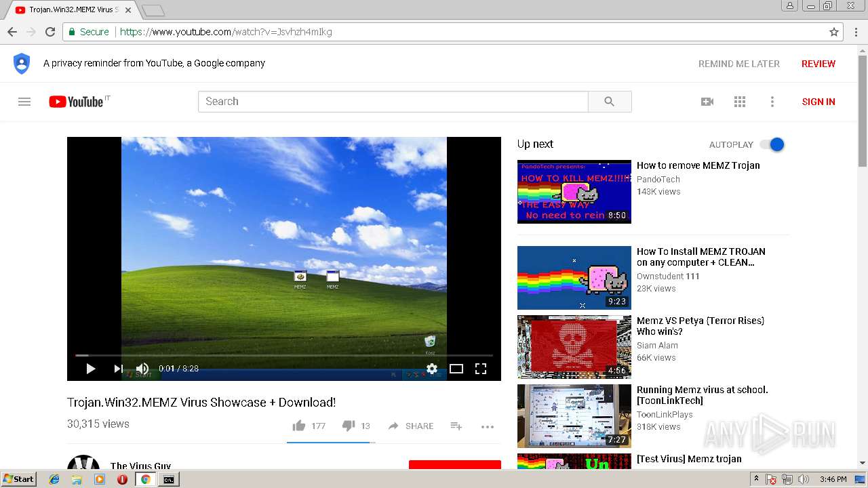This screenshot has height=488, width=868.
Task: Visit PandoTech channel
Action: click(x=658, y=180)
